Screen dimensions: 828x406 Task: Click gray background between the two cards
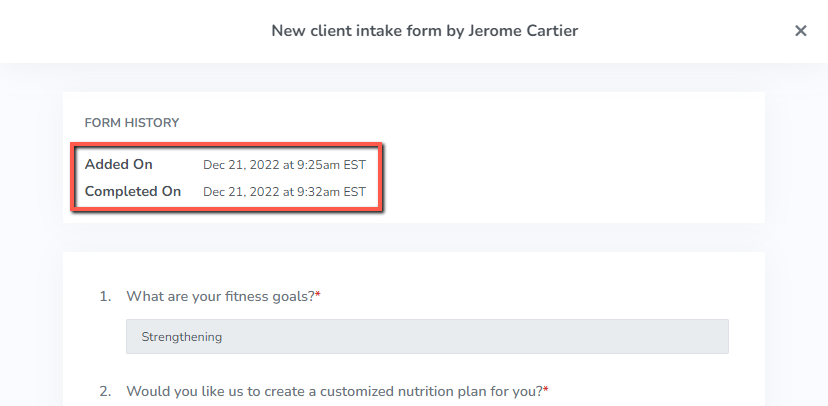coord(413,237)
